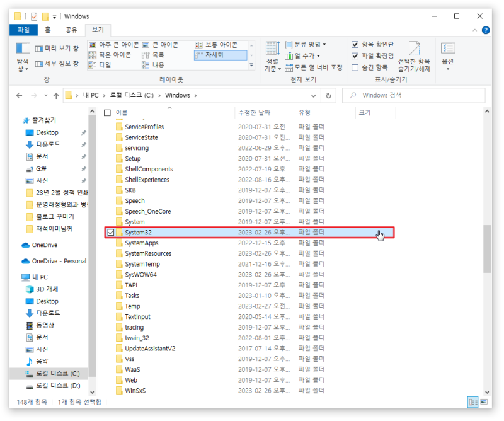Click the refresh icon beside address bar
504x421 pixels.
(328, 96)
